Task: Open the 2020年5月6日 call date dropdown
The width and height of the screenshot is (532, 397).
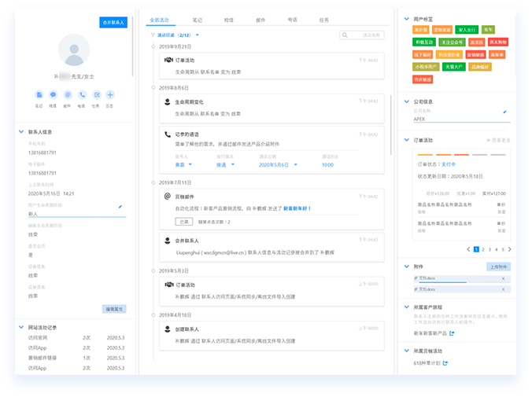Action: (x=279, y=165)
